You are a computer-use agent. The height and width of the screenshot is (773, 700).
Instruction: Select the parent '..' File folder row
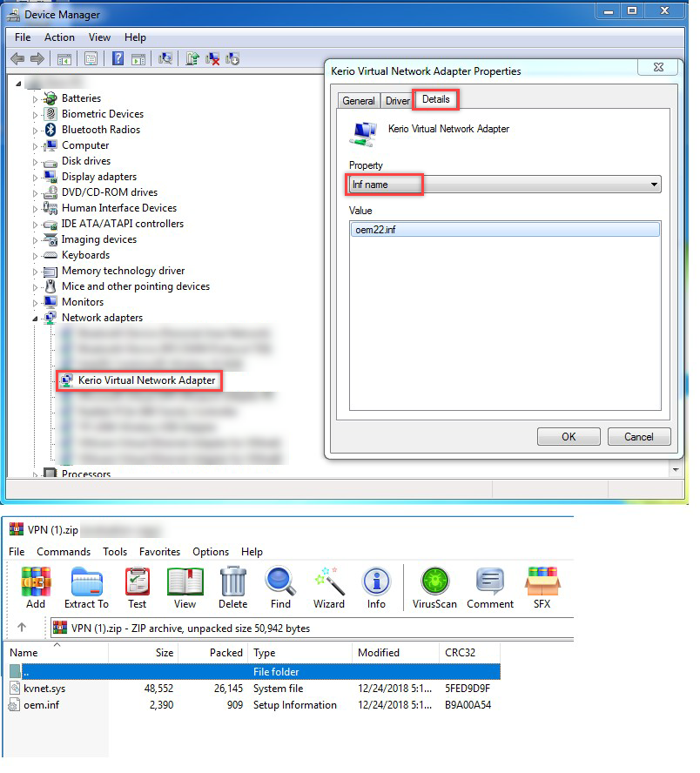pos(254,671)
